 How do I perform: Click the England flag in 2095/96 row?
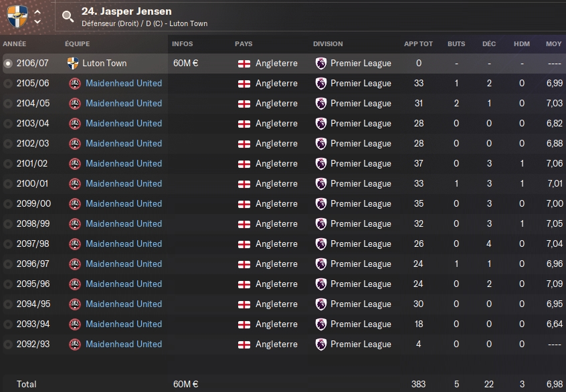pos(244,284)
